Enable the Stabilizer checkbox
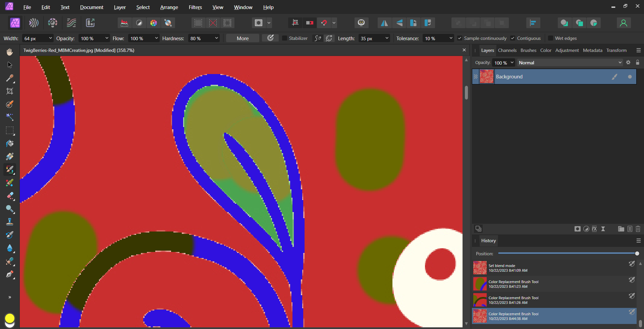This screenshot has width=644, height=329. pos(285,38)
